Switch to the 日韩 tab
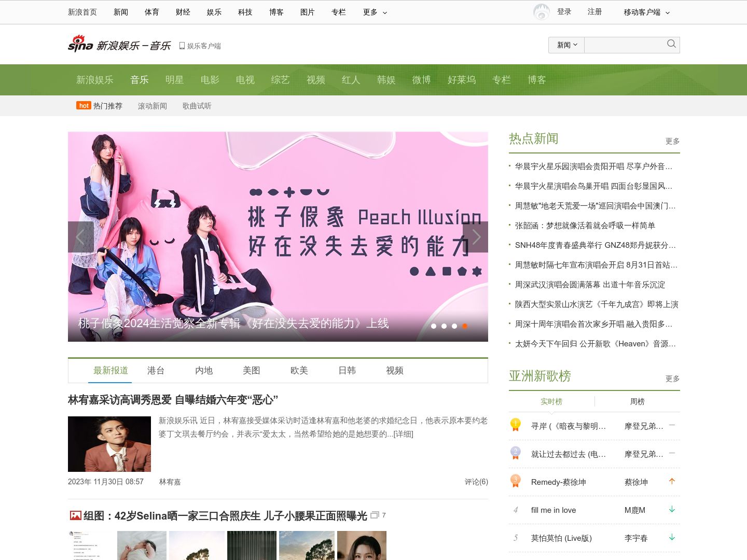This screenshot has height=560, width=747. [347, 370]
